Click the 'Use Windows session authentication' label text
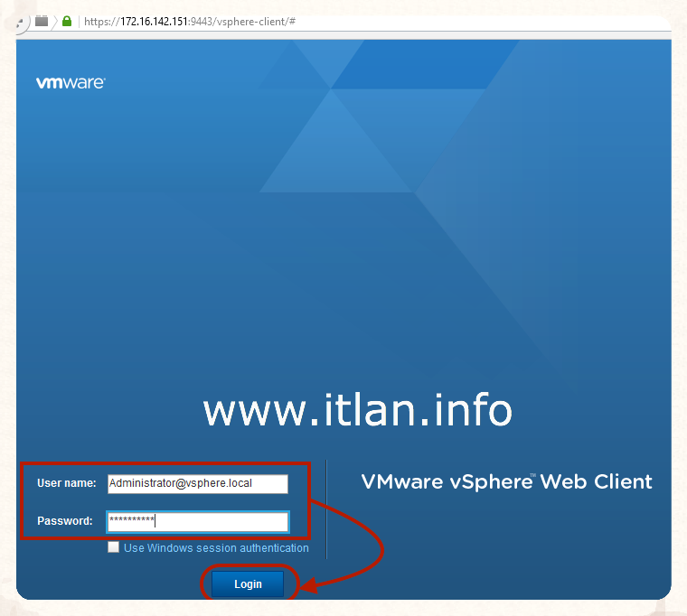This screenshot has width=687, height=616. 216,548
